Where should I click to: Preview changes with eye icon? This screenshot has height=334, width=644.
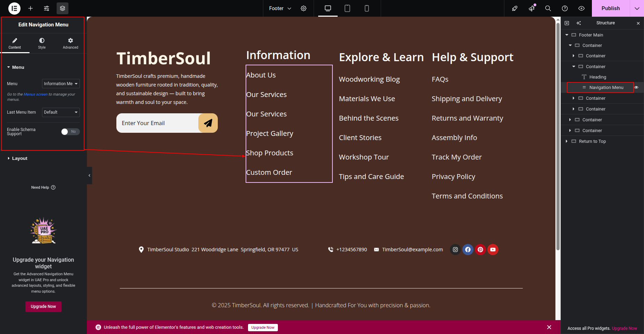(x=581, y=8)
